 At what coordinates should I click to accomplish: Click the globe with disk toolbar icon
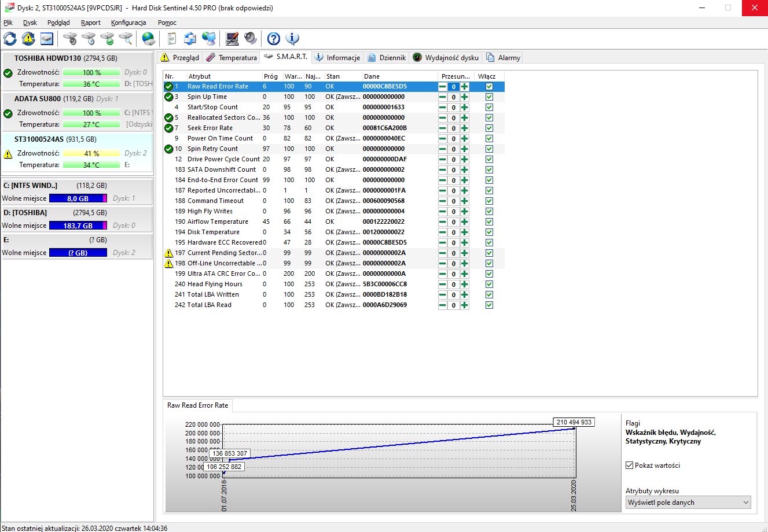149,39
